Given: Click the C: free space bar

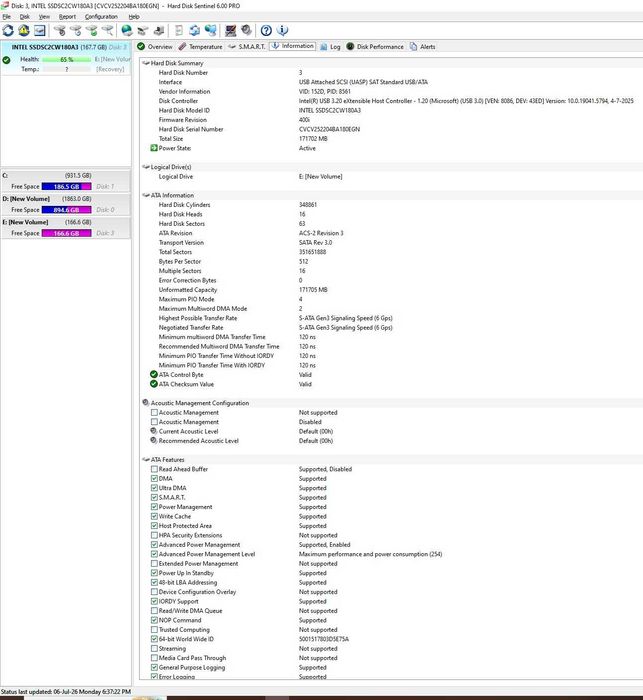Looking at the screenshot, I should [x=67, y=187].
